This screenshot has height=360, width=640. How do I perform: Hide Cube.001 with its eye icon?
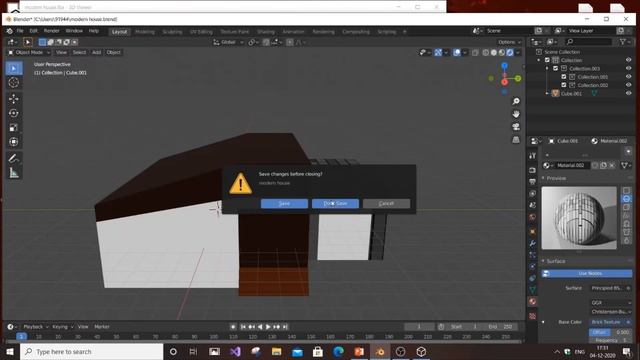click(629, 93)
